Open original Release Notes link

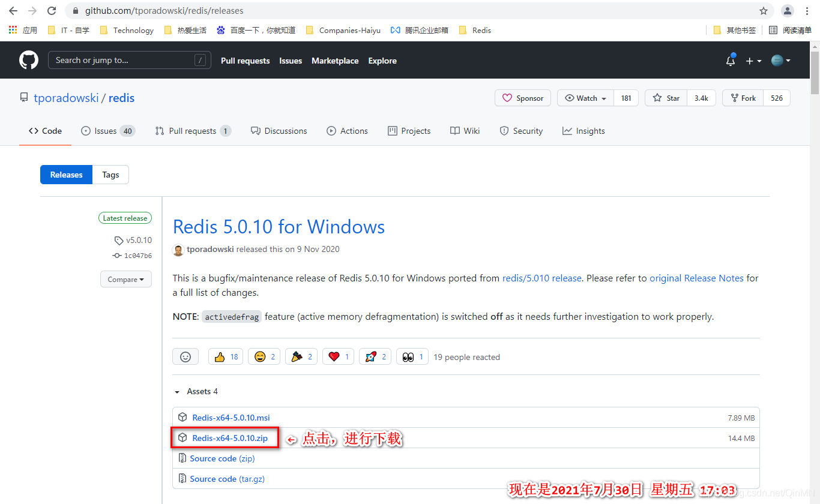[x=696, y=278]
